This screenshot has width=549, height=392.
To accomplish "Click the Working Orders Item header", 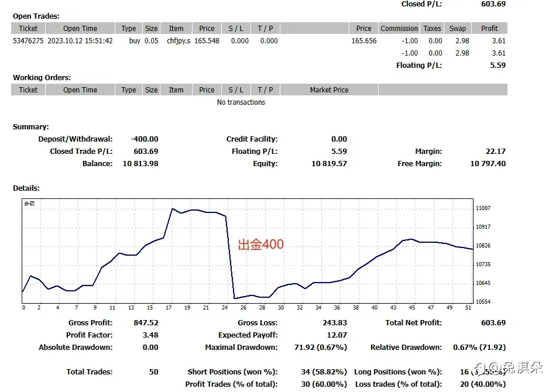I will [x=176, y=90].
